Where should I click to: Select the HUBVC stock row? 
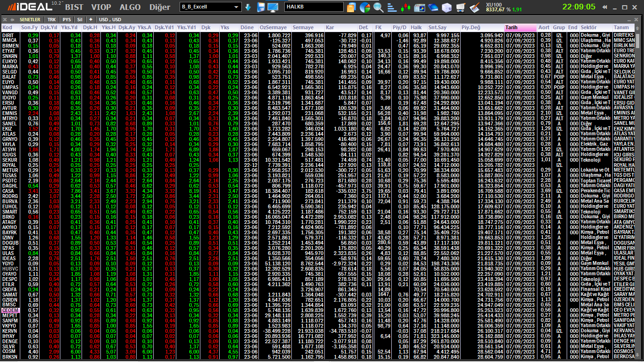[318, 269]
